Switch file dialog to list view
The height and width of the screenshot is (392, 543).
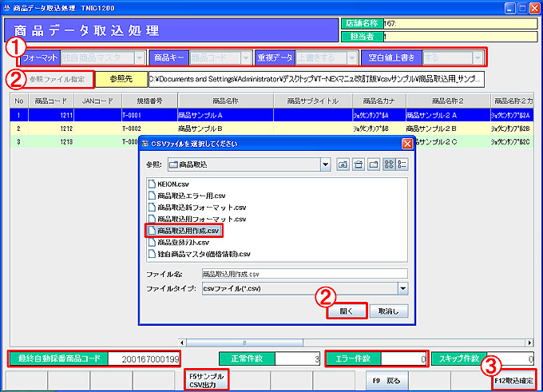coord(388,164)
